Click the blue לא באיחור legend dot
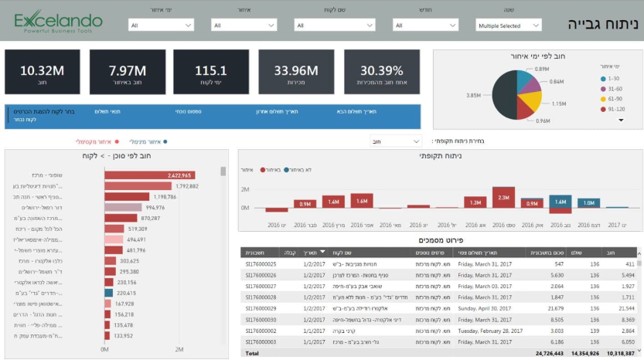 tap(288, 168)
